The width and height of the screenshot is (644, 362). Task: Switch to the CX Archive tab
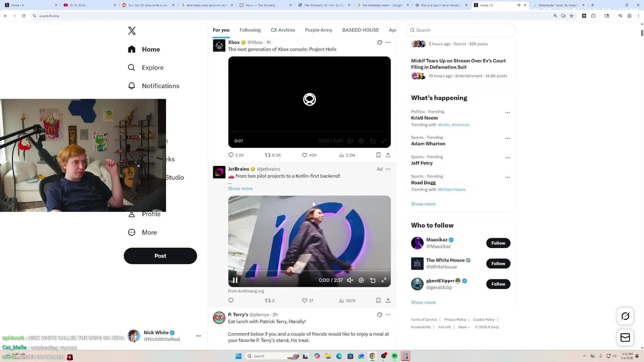[x=283, y=30]
